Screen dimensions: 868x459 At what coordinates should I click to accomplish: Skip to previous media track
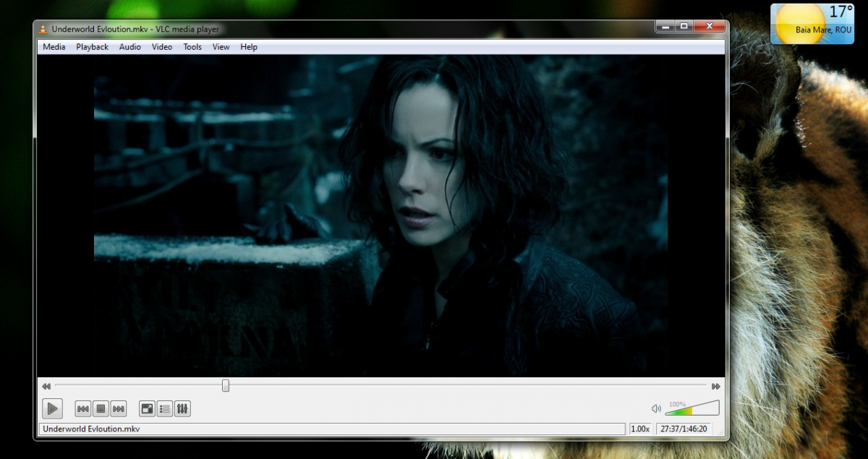coord(83,409)
